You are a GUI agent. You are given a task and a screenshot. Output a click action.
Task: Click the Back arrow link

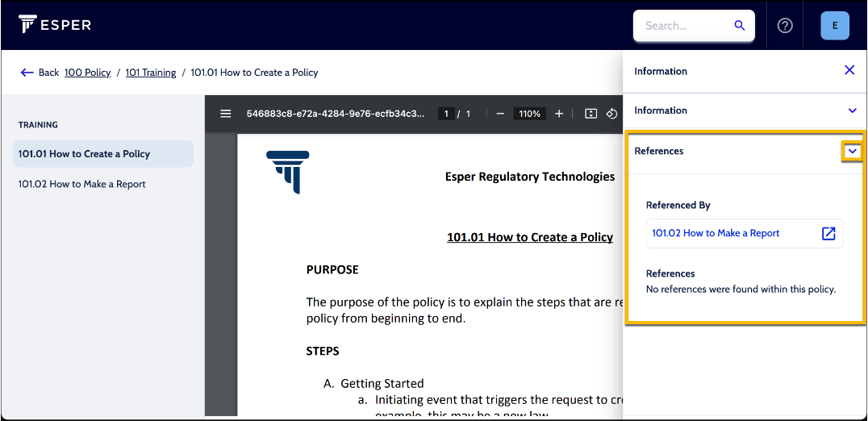coord(40,73)
